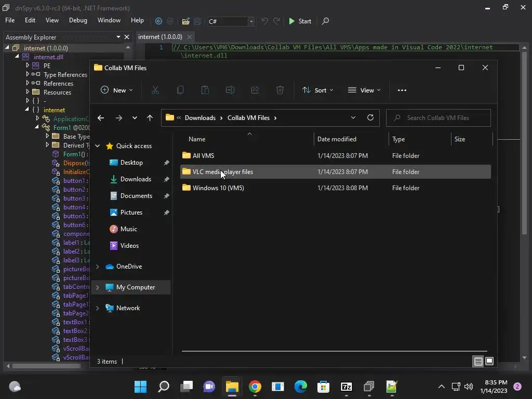
Task: Open 7-Zip from the taskbar
Action: pos(346,387)
